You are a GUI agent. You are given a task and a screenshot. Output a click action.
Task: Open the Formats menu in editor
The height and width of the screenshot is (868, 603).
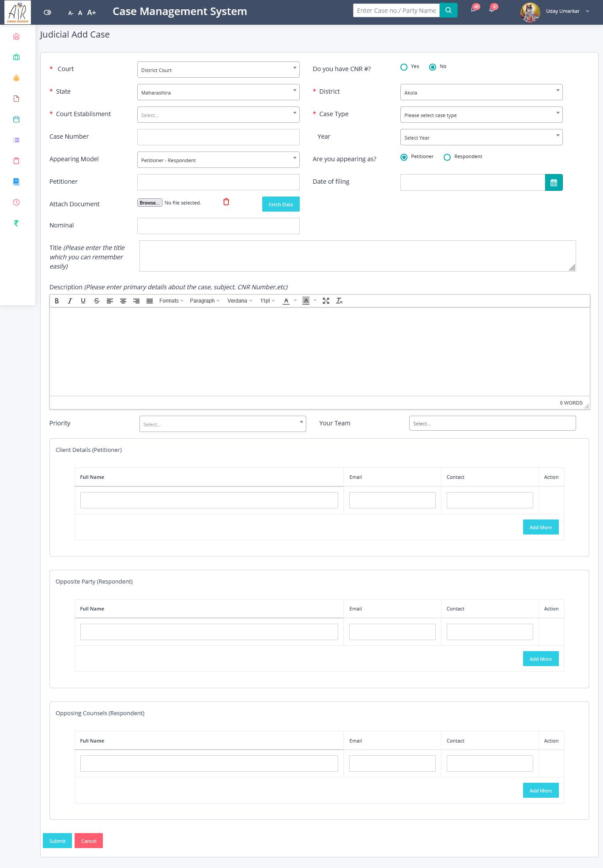point(171,301)
